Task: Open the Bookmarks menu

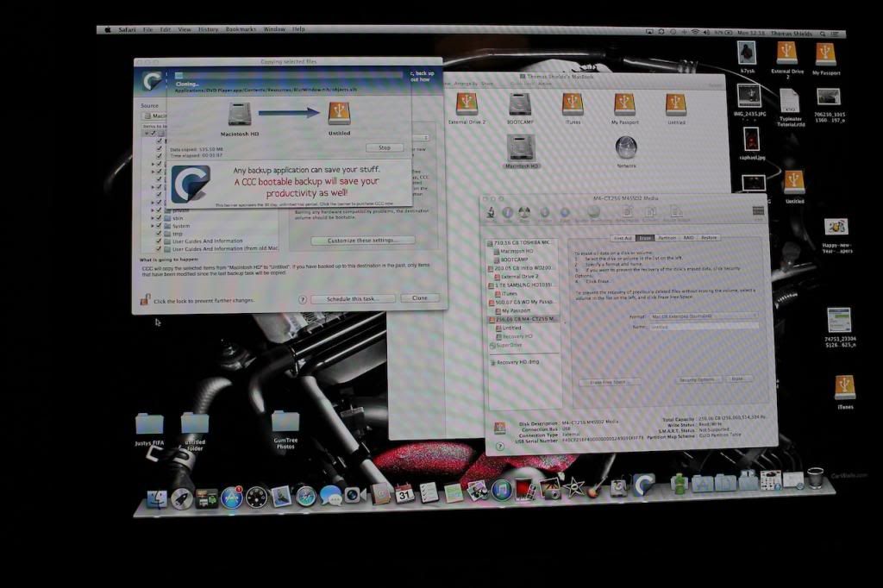Action: click(x=241, y=29)
